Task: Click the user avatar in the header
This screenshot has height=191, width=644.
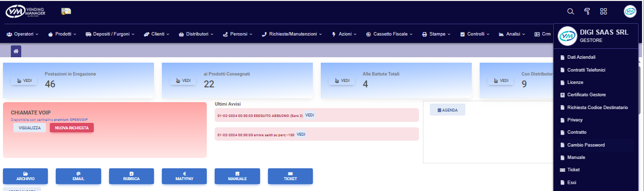Action: [630, 11]
